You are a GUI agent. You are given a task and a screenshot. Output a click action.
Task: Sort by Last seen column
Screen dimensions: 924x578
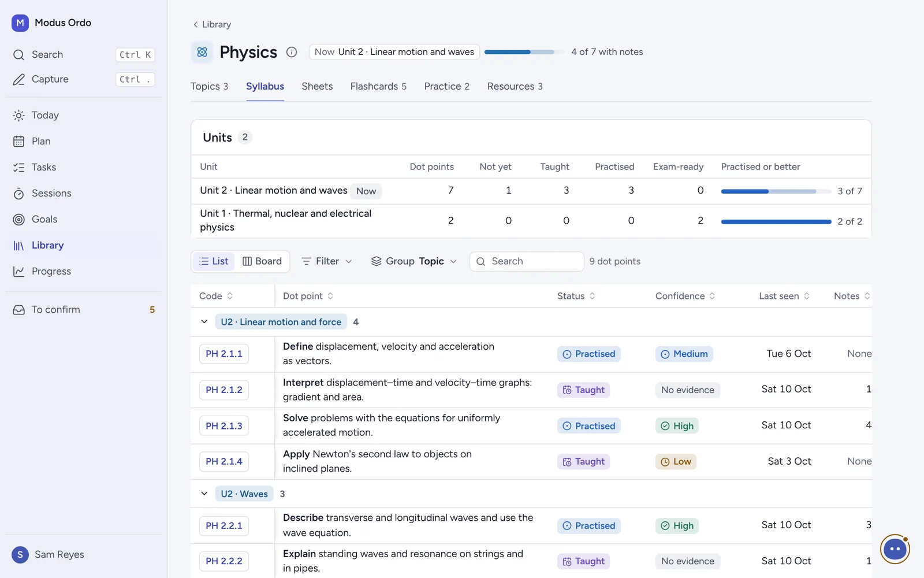pos(784,296)
